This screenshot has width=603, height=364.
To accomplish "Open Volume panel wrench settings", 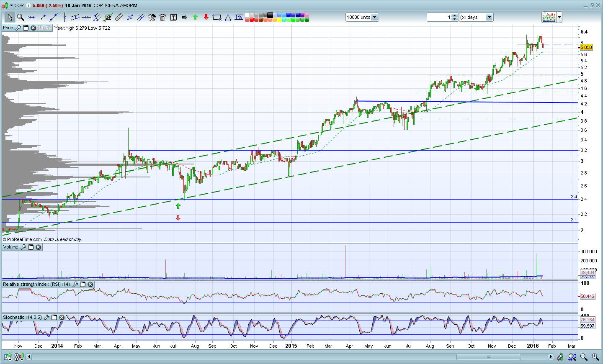I will click(x=23, y=247).
